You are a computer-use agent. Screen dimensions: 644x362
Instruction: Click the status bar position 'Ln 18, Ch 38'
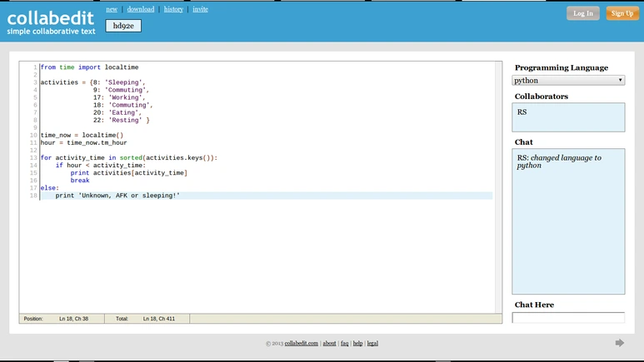pos(73,319)
